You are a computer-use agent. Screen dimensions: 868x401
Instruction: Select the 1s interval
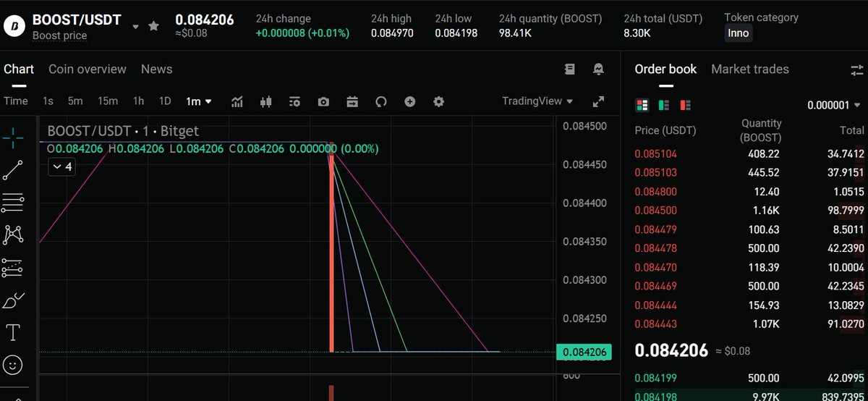[x=48, y=101]
